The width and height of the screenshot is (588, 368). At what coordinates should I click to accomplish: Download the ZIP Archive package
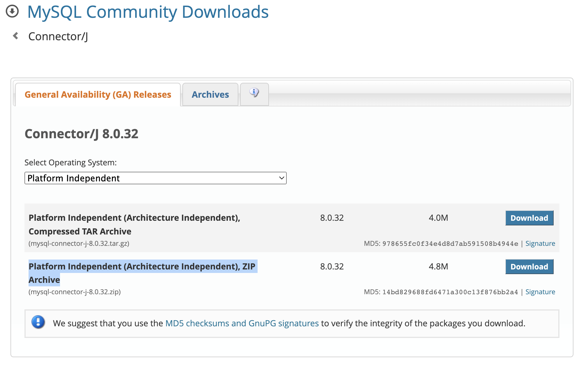529,267
